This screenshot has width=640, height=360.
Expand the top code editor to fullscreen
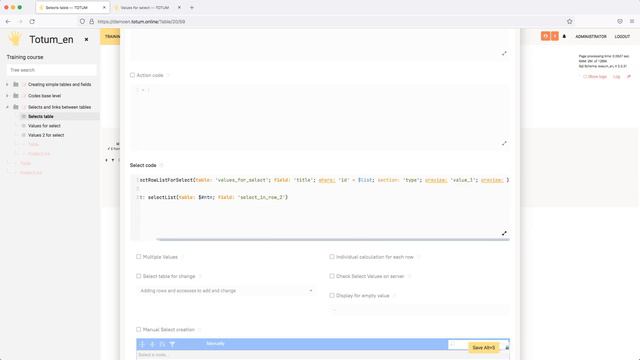tap(504, 53)
